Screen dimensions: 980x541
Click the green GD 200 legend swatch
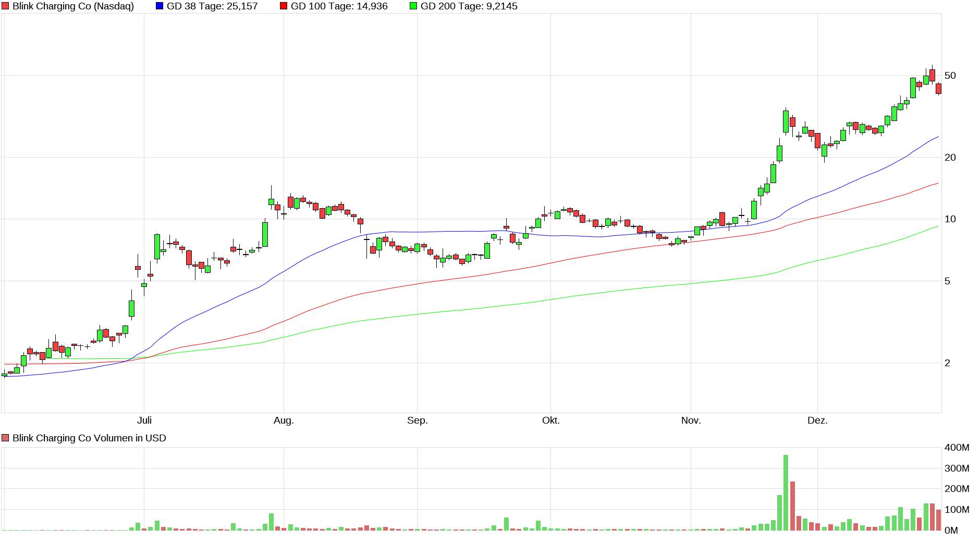[413, 6]
